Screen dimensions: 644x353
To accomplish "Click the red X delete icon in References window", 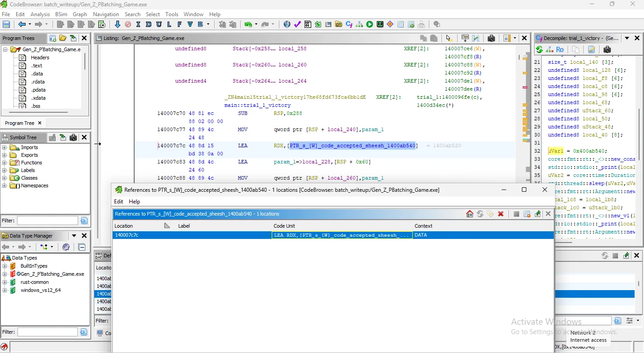I will 501,214.
